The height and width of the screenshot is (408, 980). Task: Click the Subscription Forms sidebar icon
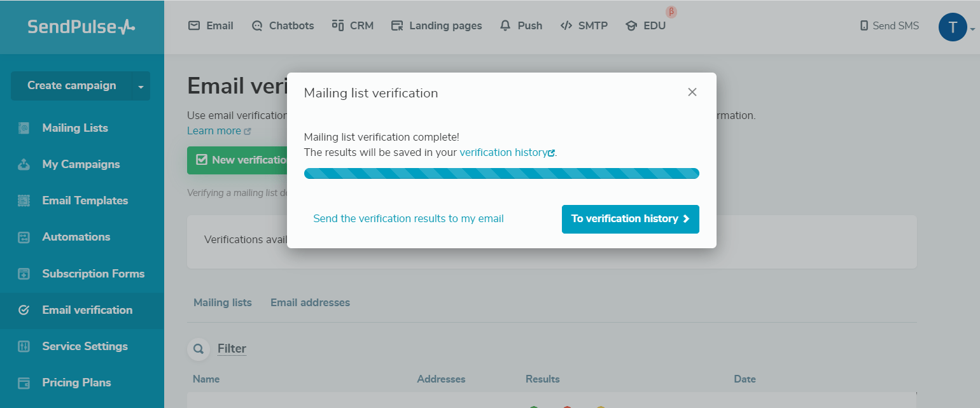pyautogui.click(x=24, y=274)
